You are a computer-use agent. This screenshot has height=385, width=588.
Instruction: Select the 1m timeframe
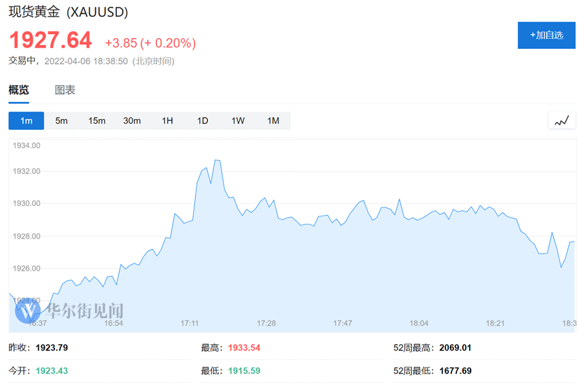tap(27, 121)
